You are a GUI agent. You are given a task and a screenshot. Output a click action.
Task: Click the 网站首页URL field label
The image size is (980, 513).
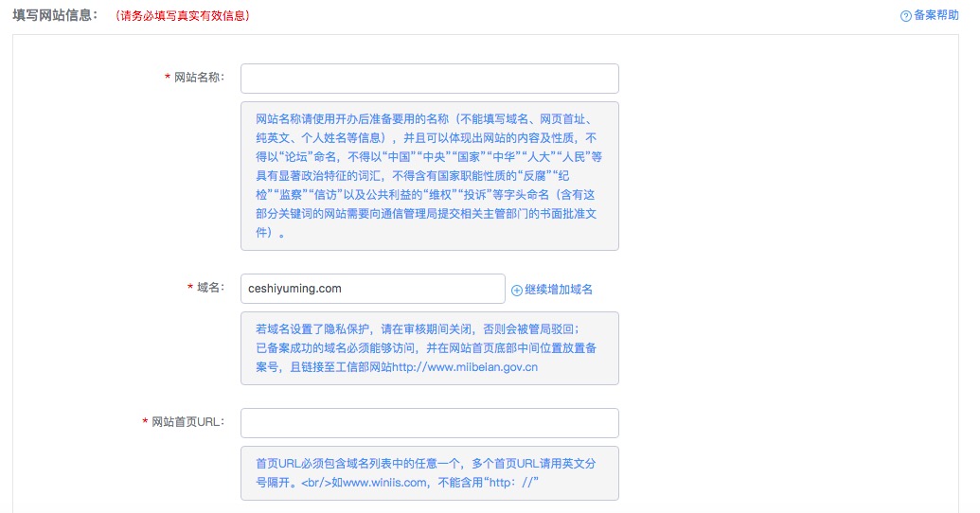pos(188,422)
